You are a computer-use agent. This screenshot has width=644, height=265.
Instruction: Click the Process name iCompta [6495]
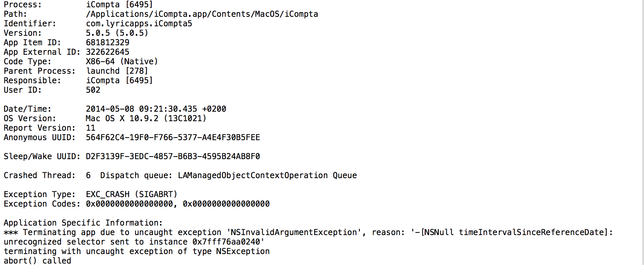pyautogui.click(x=119, y=5)
